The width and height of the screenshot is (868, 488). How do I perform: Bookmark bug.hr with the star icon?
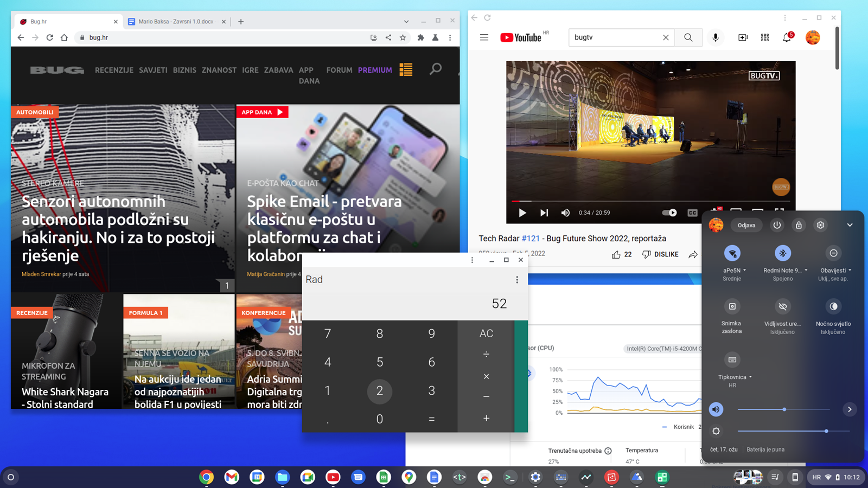(x=403, y=37)
